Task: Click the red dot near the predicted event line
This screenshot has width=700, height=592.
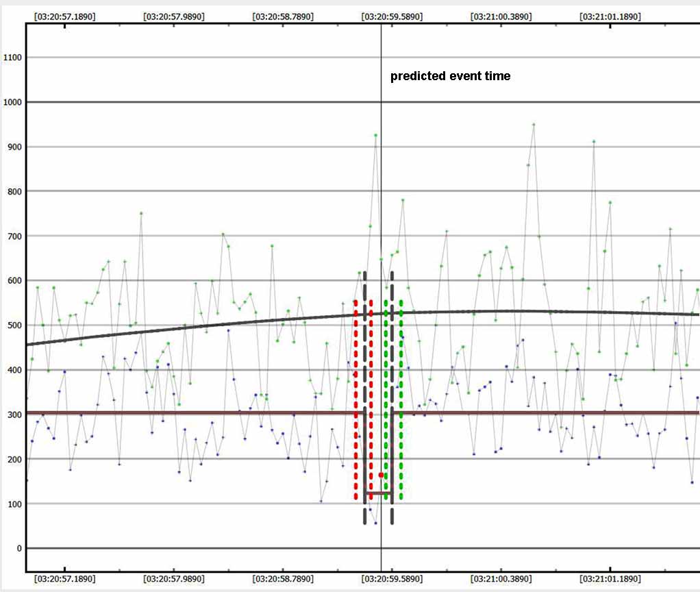Action: pyautogui.click(x=381, y=475)
